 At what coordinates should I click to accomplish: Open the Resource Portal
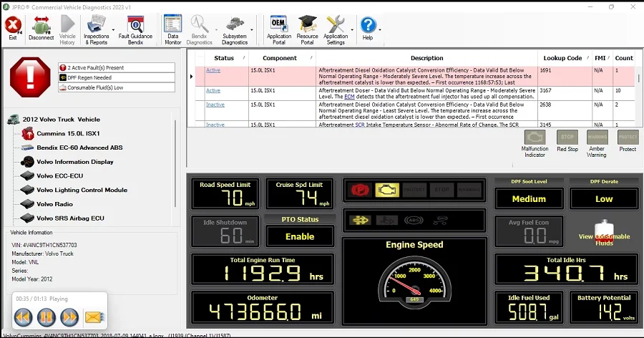(x=307, y=28)
